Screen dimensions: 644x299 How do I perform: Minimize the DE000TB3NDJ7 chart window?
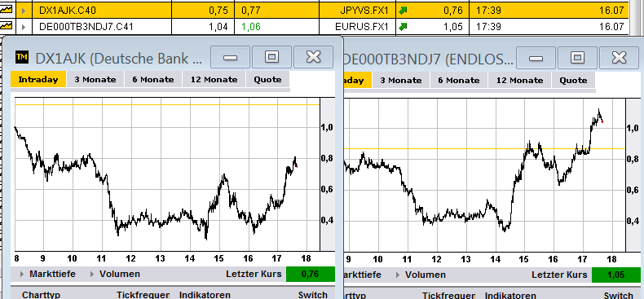[x=536, y=58]
